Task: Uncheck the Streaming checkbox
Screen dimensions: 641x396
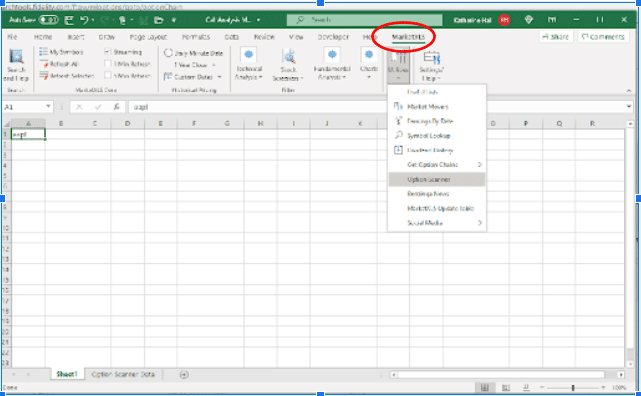Action: 108,52
